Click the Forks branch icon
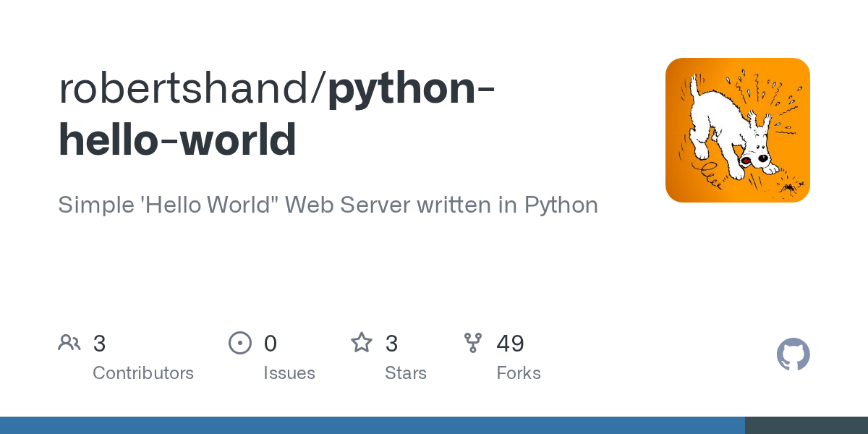The height and width of the screenshot is (434, 868). point(473,343)
